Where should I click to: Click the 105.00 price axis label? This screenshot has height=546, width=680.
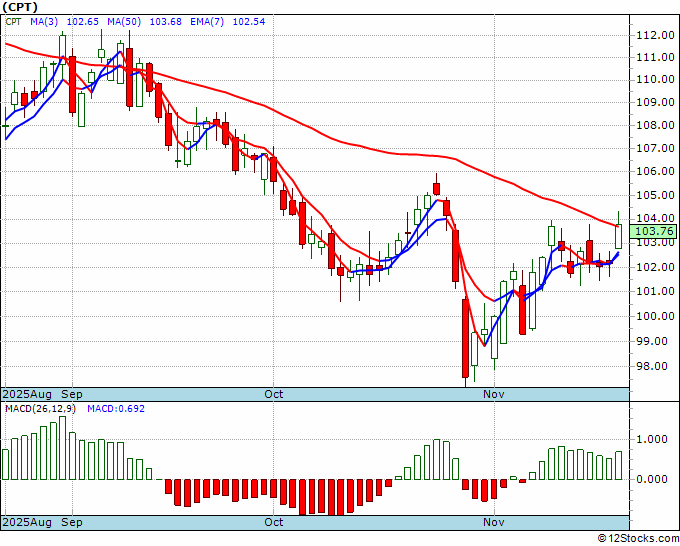(x=654, y=195)
